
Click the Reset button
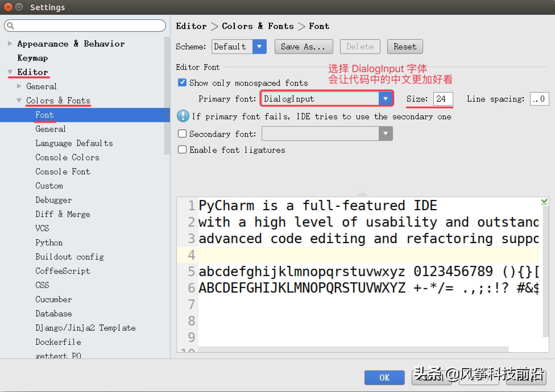pos(405,47)
